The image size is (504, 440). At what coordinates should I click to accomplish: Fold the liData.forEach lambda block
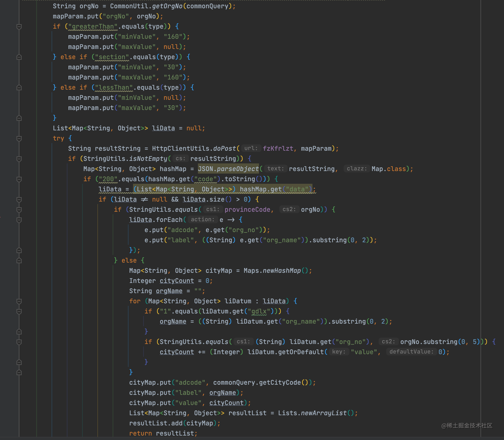(19, 220)
